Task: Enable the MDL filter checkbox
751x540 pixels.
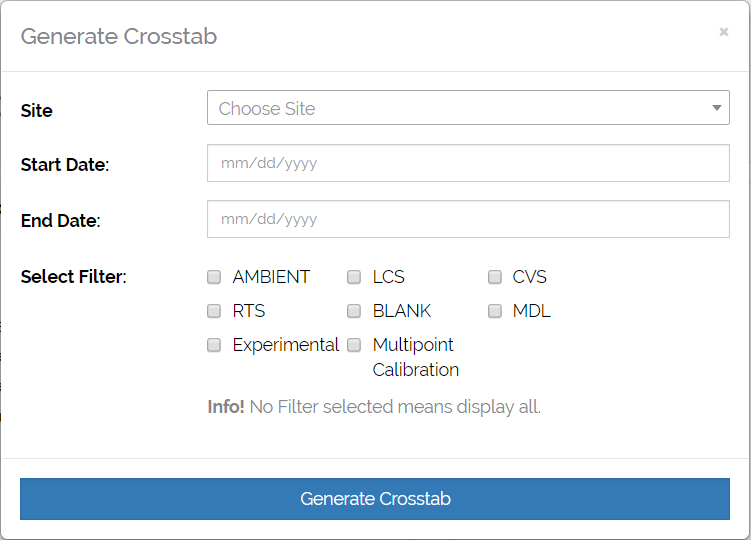Action: [494, 311]
